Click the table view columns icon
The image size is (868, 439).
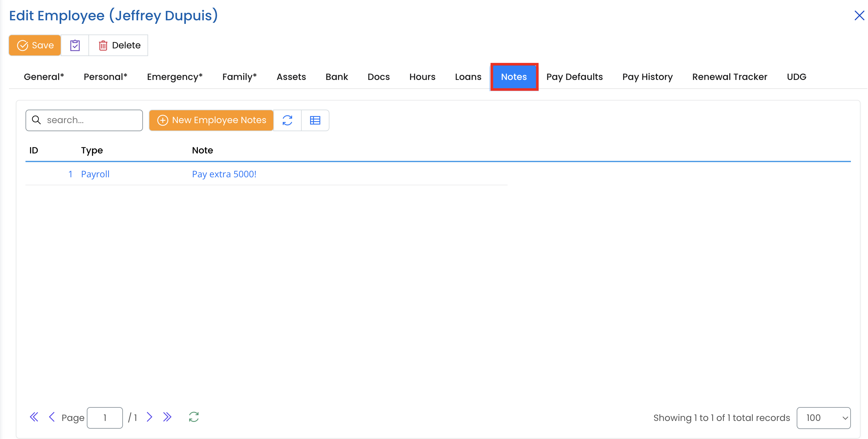(x=315, y=120)
